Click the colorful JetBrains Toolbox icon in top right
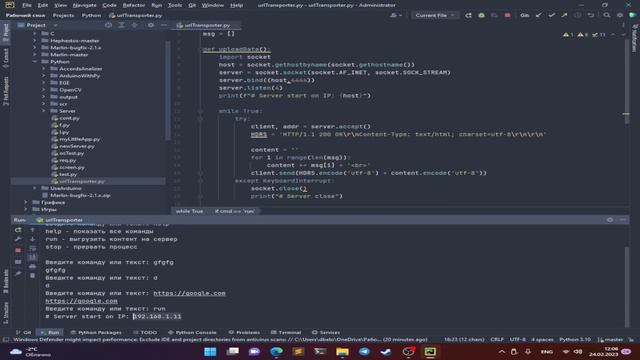The width and height of the screenshot is (640, 360). pyautogui.click(x=632, y=15)
